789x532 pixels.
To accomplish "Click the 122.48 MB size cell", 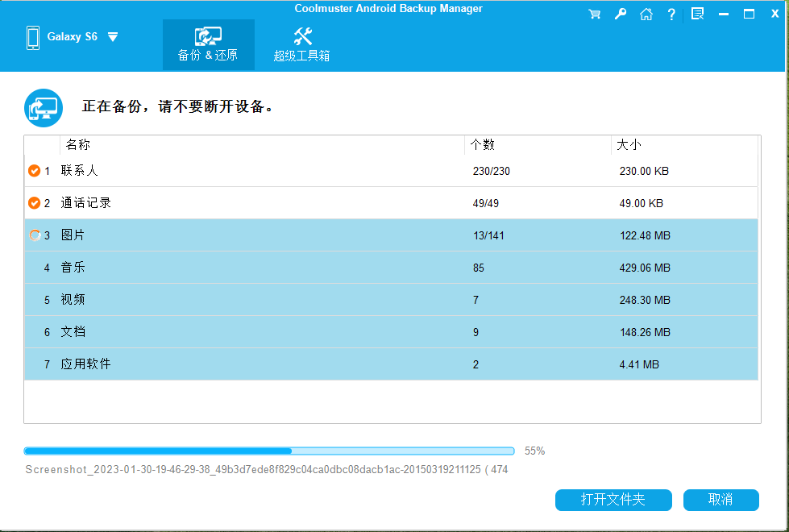I will [x=645, y=235].
